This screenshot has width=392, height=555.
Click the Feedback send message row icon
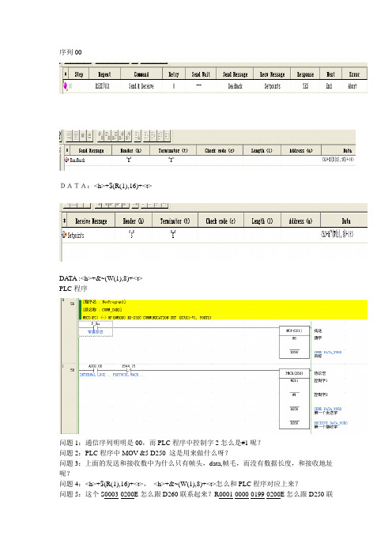(66, 160)
